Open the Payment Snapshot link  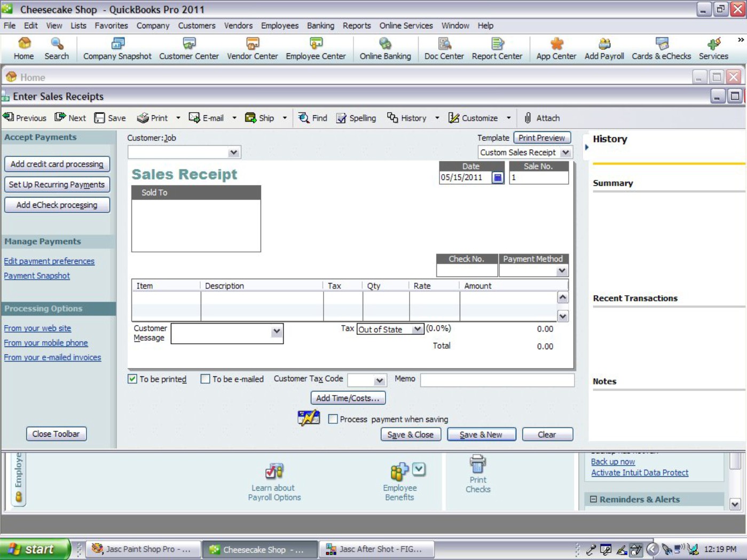[37, 275]
